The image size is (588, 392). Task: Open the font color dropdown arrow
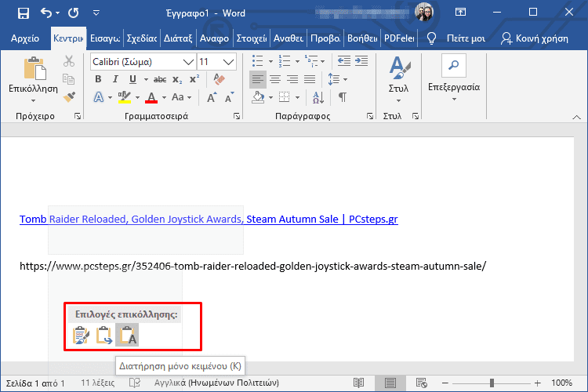pos(165,97)
